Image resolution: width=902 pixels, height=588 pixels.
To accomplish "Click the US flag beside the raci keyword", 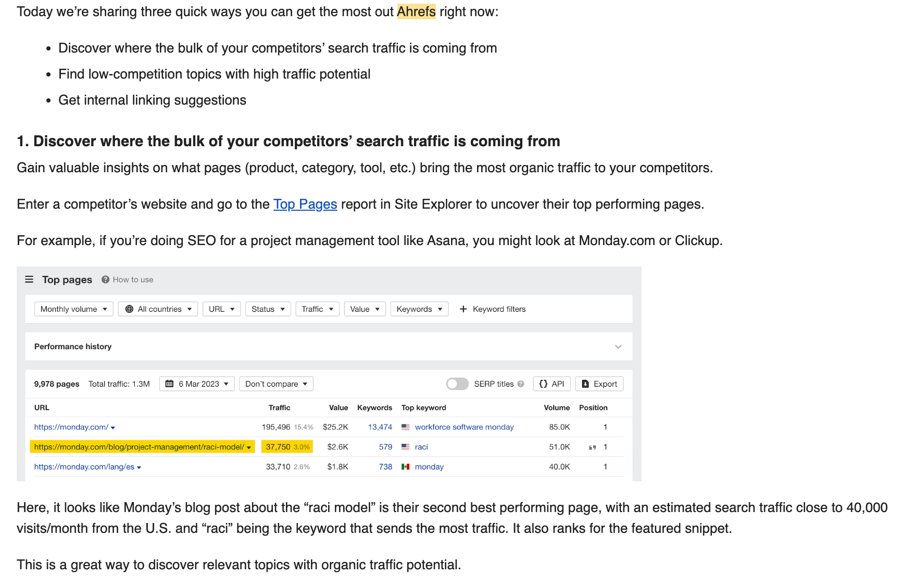I will (406, 447).
